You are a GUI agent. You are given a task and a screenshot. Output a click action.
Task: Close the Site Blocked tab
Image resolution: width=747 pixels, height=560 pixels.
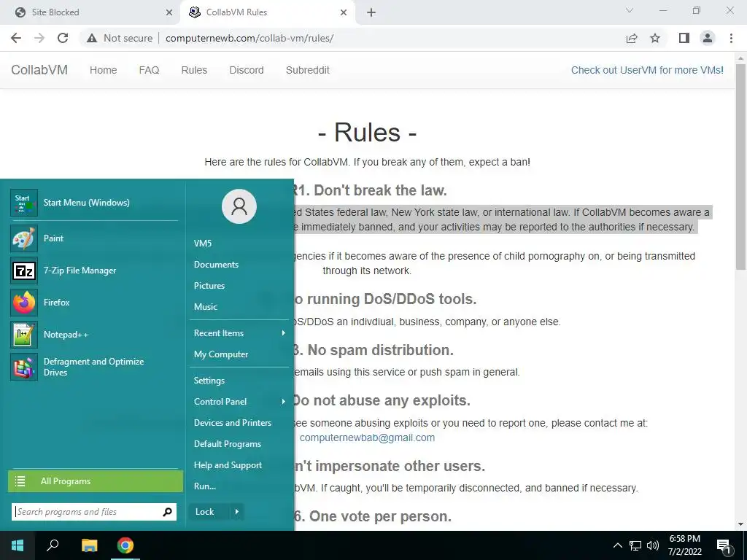tap(169, 13)
